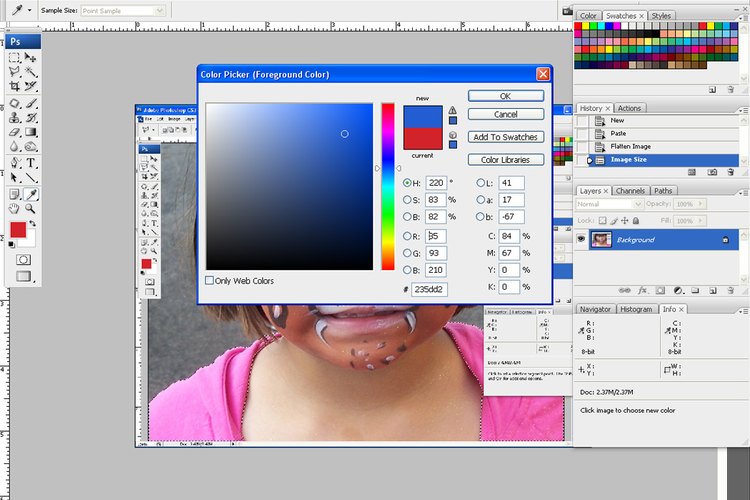Select the Move tool
The image size is (750, 500).
[31, 58]
